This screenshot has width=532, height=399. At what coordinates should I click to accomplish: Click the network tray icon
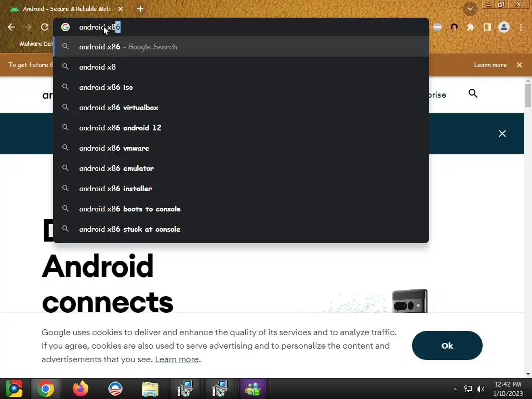(x=468, y=389)
